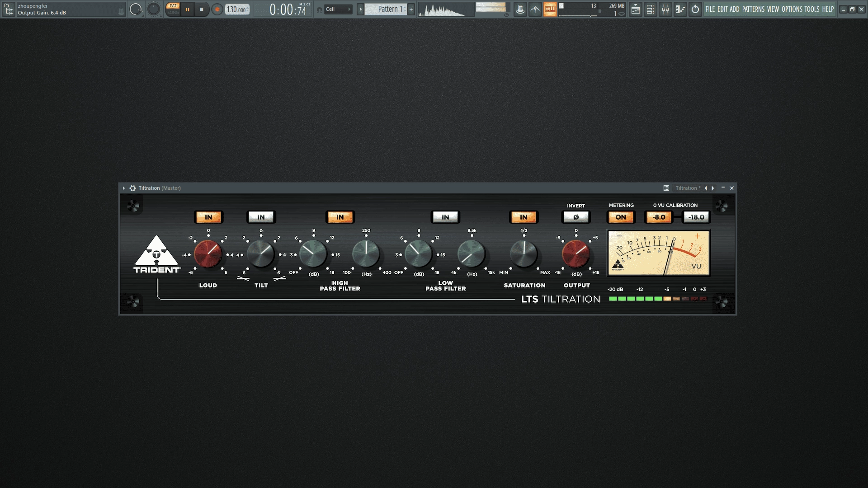Toggle the LOW PASS FILTER IN button
Viewport: 868px width, 488px height.
(x=445, y=217)
